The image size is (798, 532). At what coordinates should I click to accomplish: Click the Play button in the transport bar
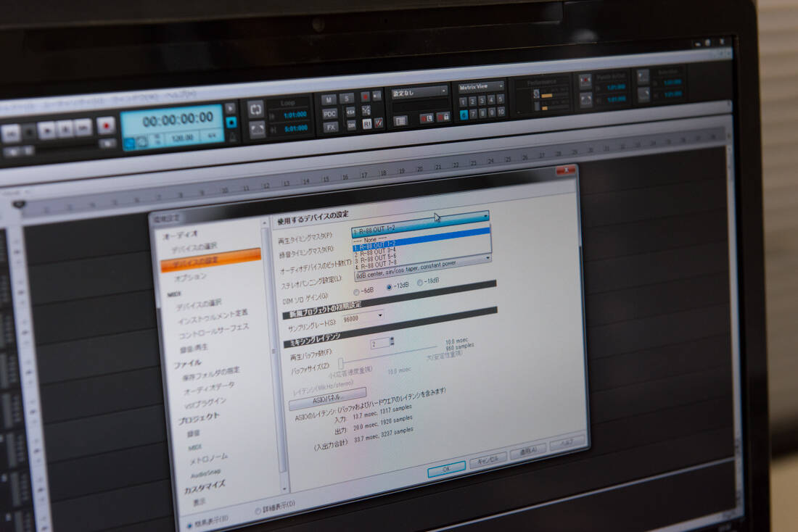47,130
